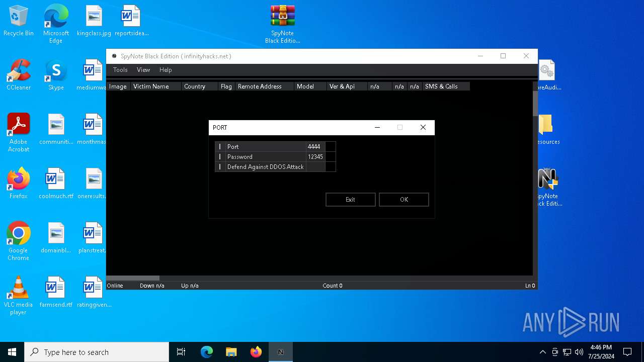Open the Firefox desktop shortcut

(19, 184)
